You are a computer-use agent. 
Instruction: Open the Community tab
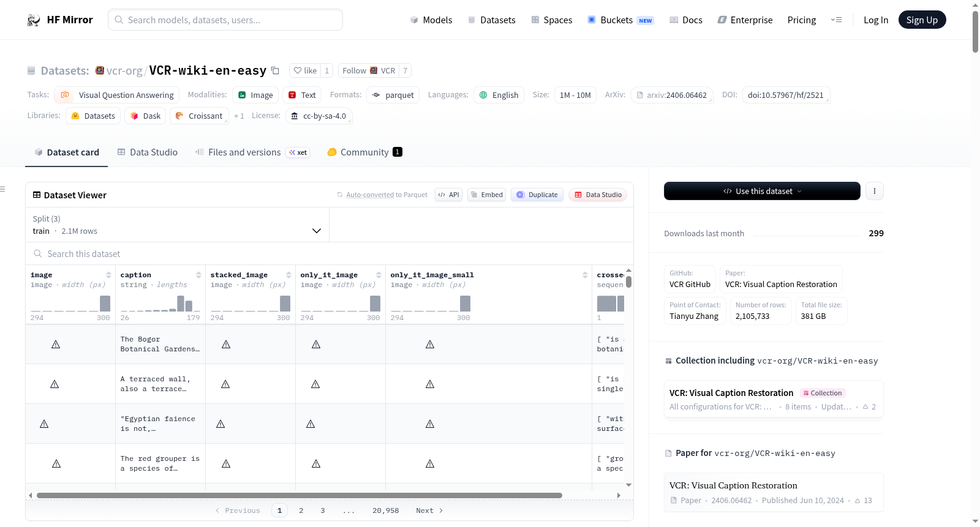click(364, 152)
